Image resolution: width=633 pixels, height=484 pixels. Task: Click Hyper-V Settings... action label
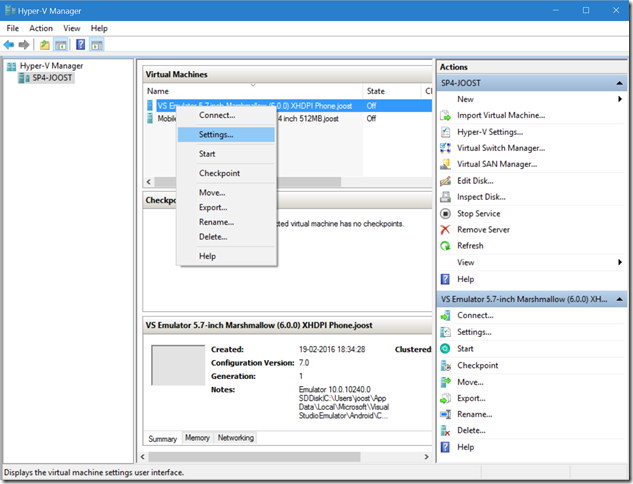pyautogui.click(x=490, y=132)
